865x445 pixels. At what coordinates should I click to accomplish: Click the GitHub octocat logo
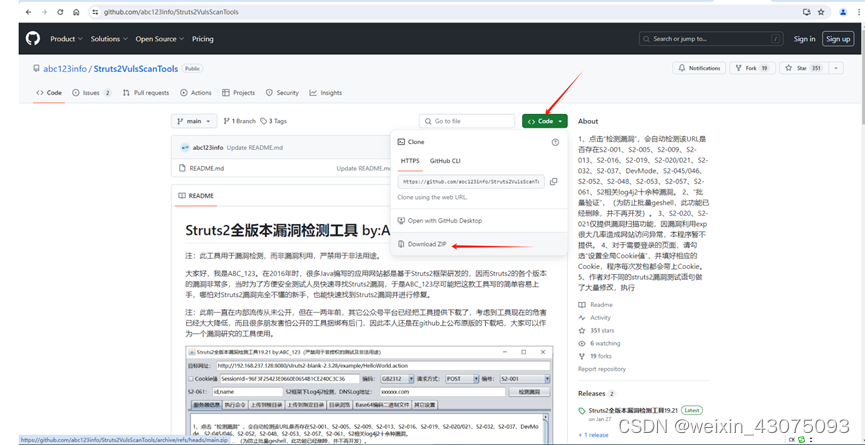pyautogui.click(x=33, y=39)
